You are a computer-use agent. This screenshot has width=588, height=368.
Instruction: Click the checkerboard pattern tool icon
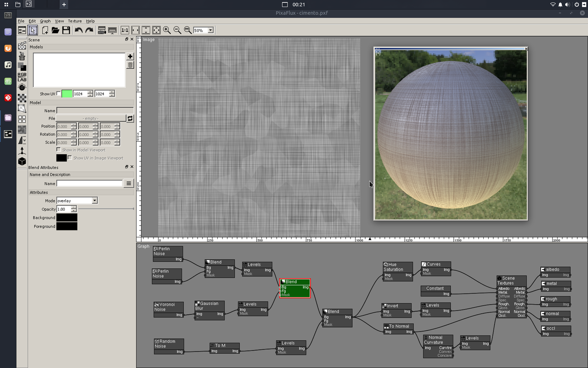pos(22,98)
